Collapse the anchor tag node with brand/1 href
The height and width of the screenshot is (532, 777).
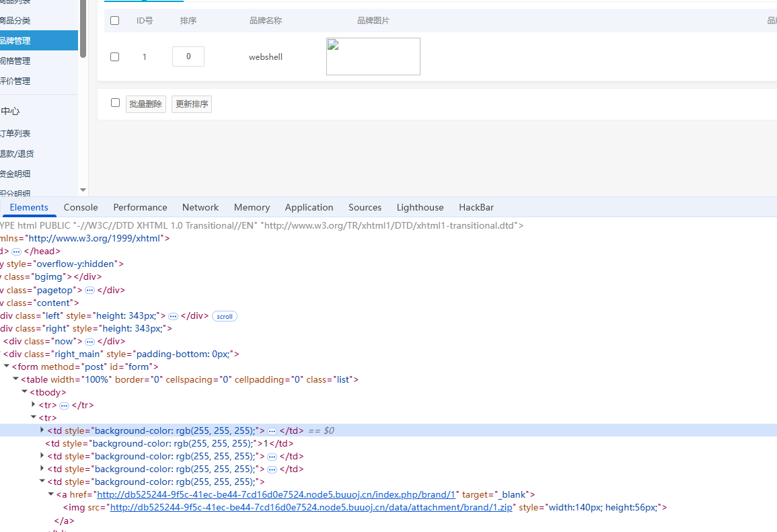coord(51,495)
